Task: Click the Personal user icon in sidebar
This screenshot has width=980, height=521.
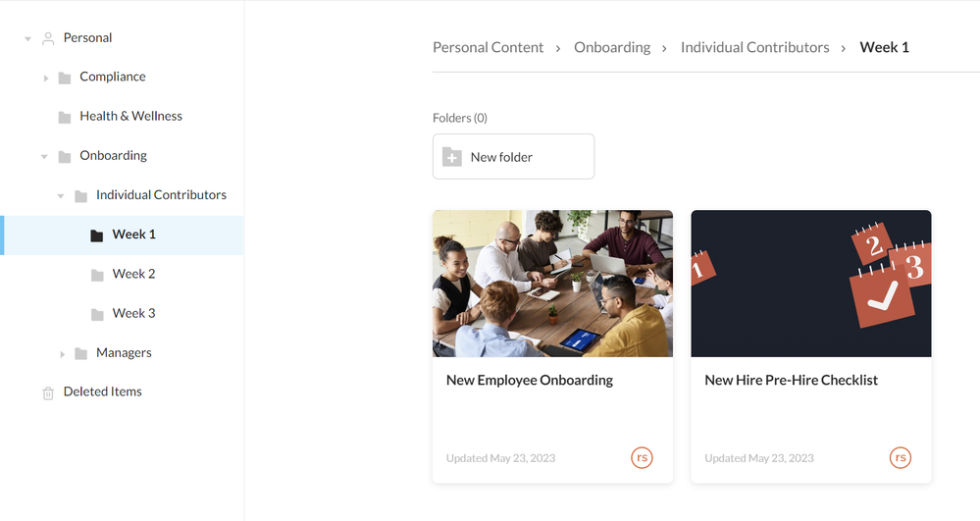Action: pos(47,38)
